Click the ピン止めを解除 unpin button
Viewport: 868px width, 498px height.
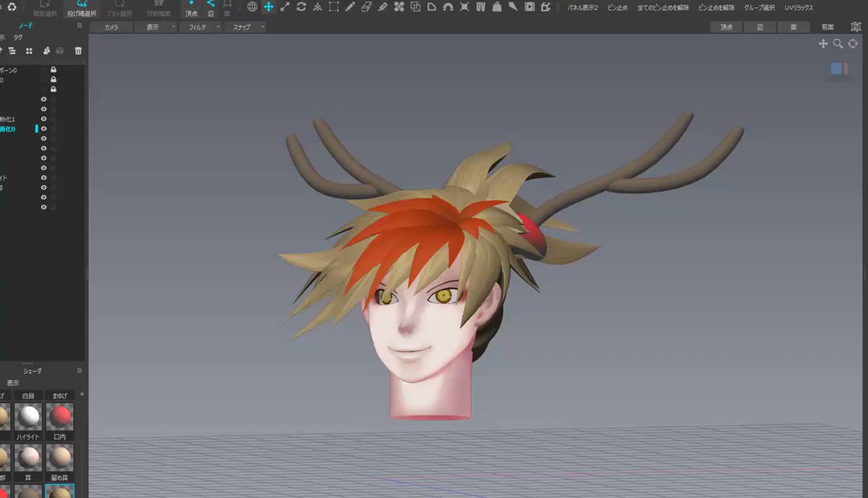pyautogui.click(x=717, y=7)
